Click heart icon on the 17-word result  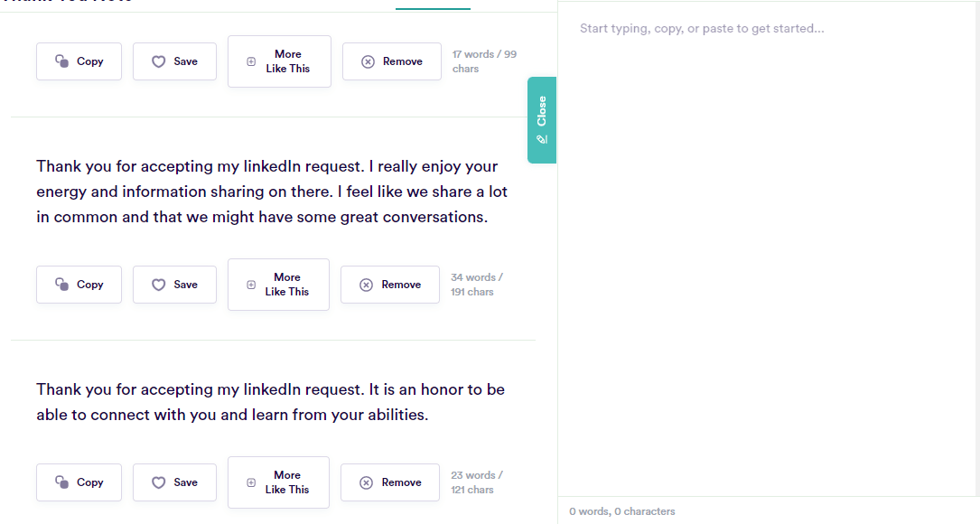[159, 61]
